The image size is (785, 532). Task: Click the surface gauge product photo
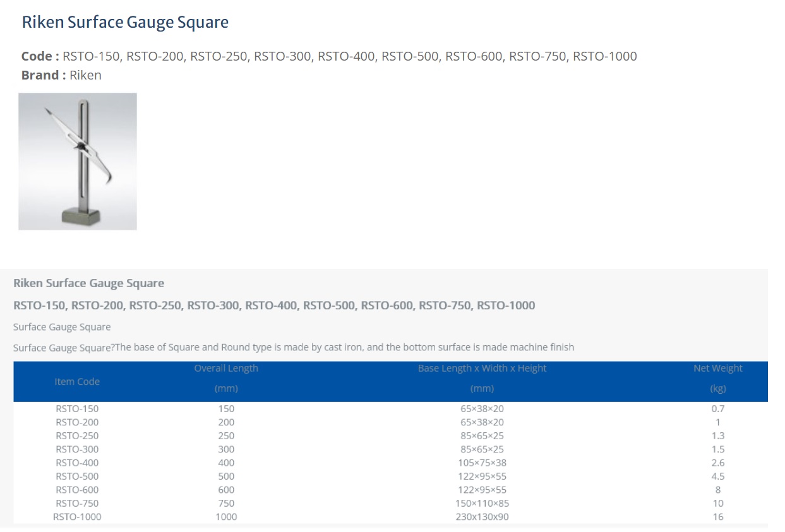coord(78,162)
